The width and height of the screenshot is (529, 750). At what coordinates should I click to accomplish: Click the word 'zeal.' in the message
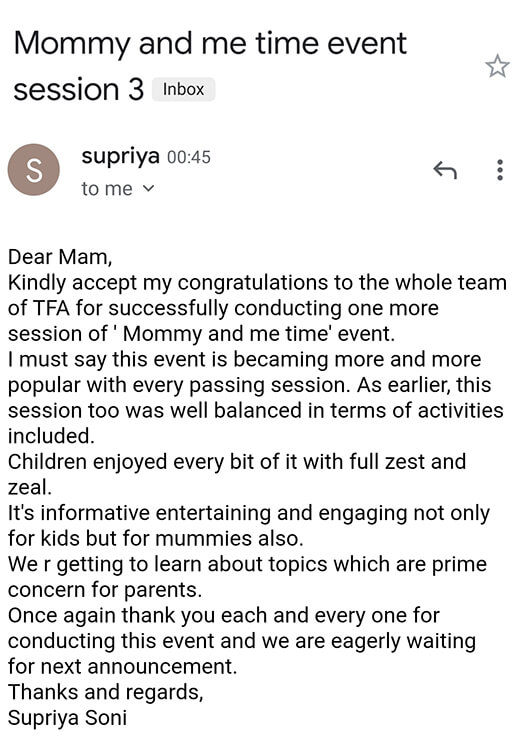[x=30, y=488]
